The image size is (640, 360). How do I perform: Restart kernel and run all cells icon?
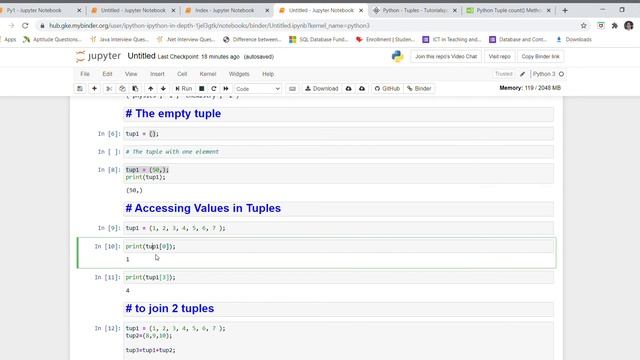(226, 89)
